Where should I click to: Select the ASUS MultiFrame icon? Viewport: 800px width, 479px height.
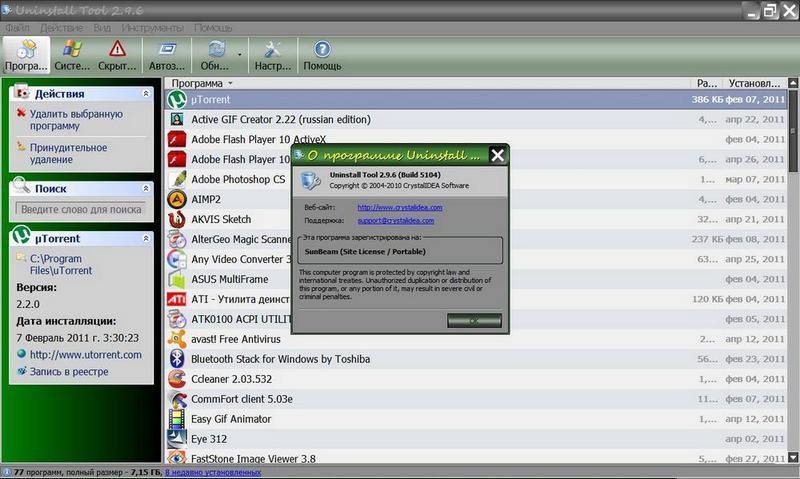pos(177,279)
